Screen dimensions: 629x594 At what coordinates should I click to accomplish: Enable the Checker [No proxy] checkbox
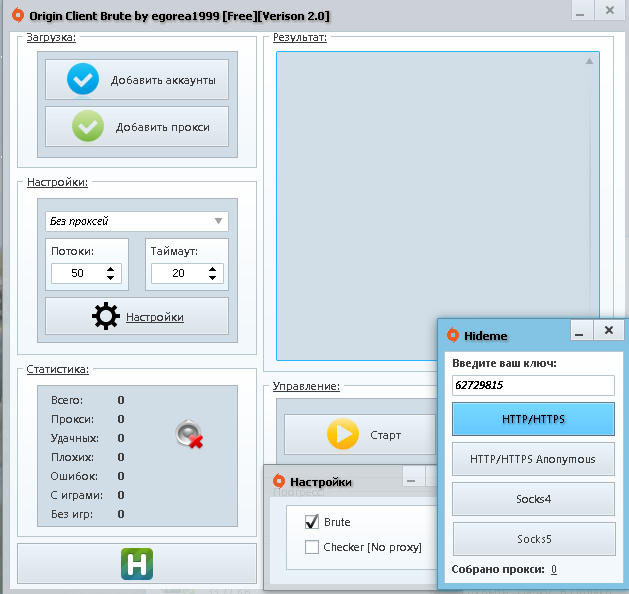click(312, 547)
